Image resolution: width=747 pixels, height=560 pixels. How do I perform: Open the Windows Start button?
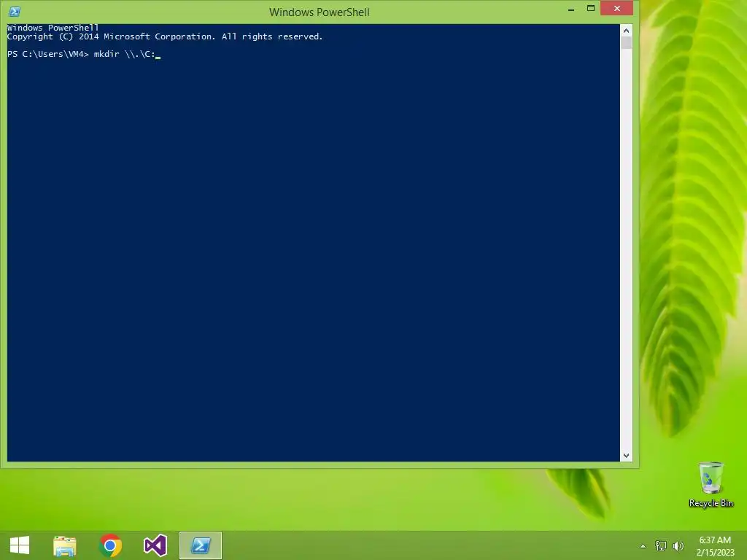click(20, 545)
